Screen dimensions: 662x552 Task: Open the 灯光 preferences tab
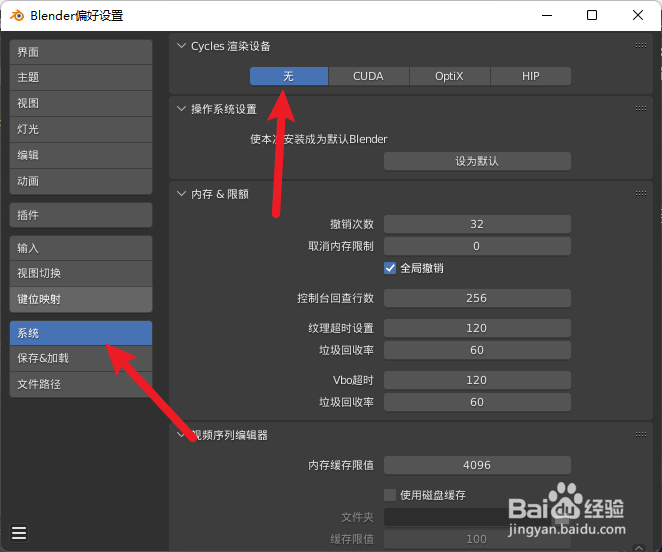(81, 129)
